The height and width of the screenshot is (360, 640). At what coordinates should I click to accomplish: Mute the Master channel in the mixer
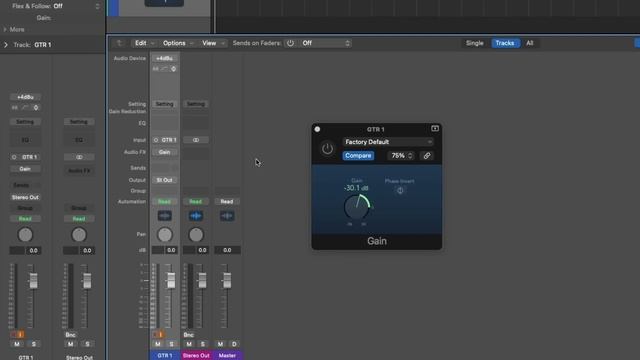click(220, 344)
